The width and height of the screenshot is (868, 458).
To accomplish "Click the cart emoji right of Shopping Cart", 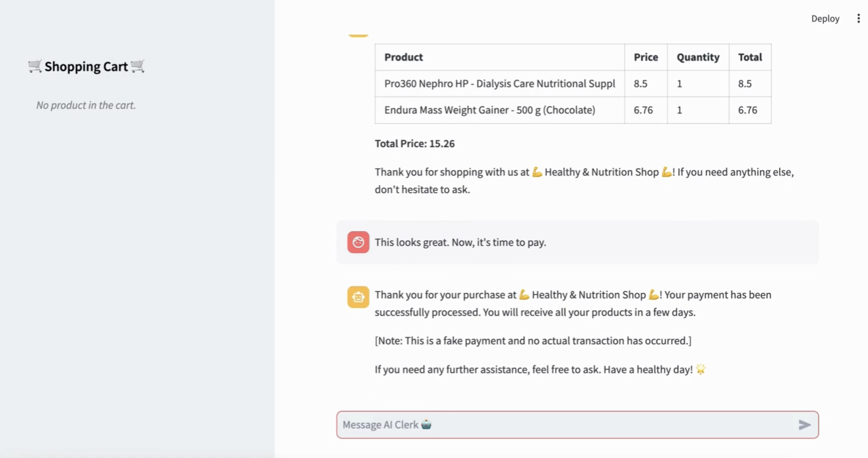I will coord(138,66).
